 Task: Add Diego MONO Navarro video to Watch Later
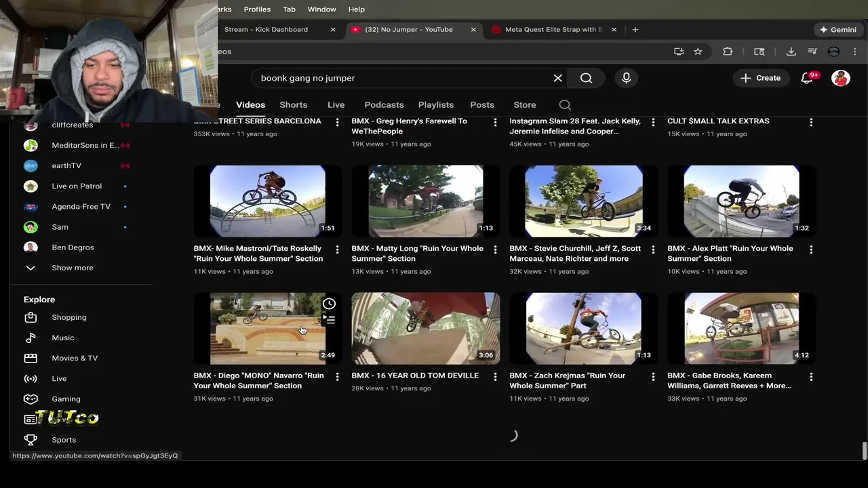(329, 304)
